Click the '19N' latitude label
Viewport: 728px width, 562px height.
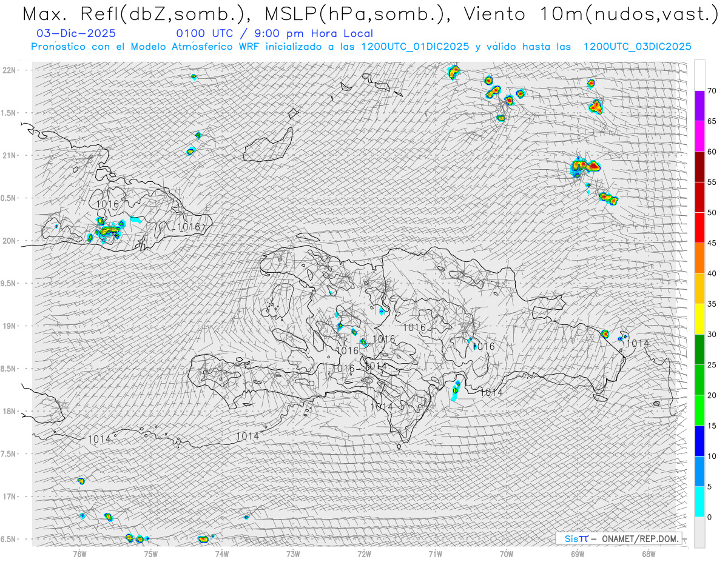coord(9,326)
